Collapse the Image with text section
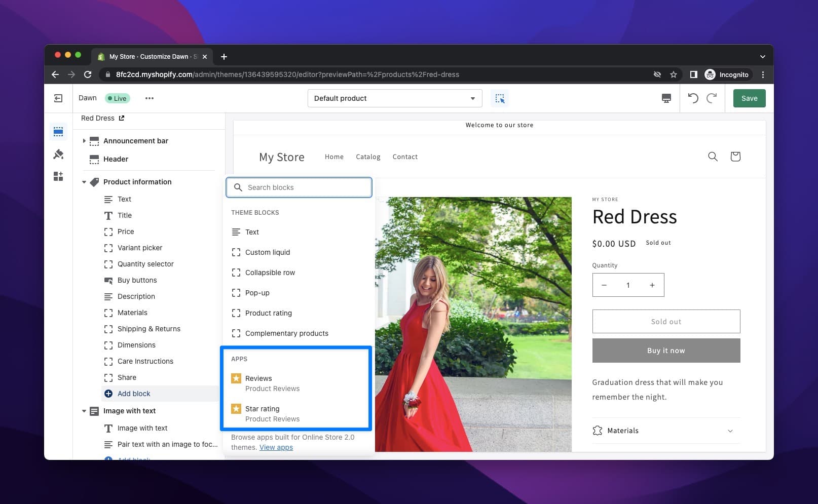The height and width of the screenshot is (504, 818). [84, 411]
